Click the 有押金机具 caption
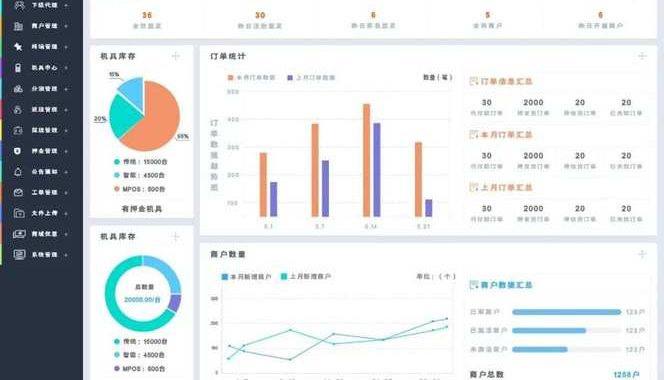This screenshot has height=380, width=664. click(x=142, y=209)
